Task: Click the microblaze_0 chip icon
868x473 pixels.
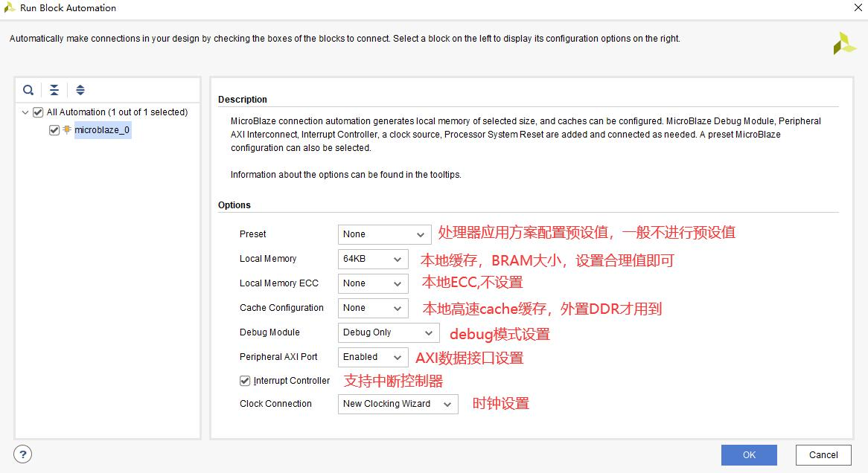Action: click(67, 129)
